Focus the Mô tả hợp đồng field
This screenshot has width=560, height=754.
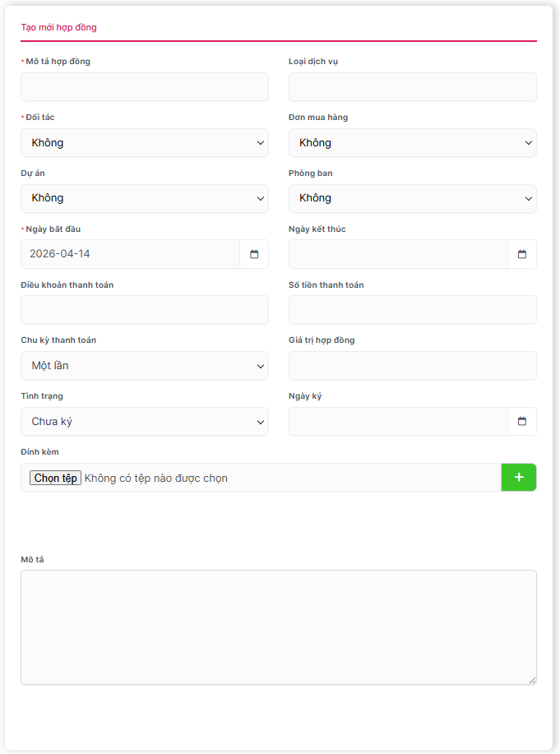145,87
